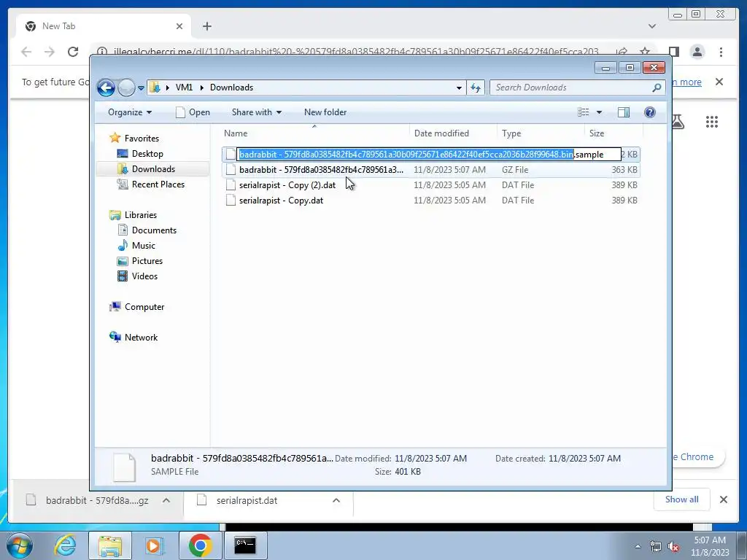This screenshot has height=560, width=747.
Task: Click the Type column header
Action: point(541,133)
